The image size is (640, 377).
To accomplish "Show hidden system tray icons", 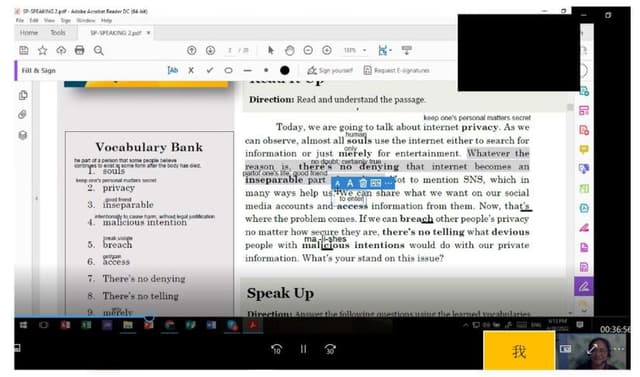I will click(465, 325).
